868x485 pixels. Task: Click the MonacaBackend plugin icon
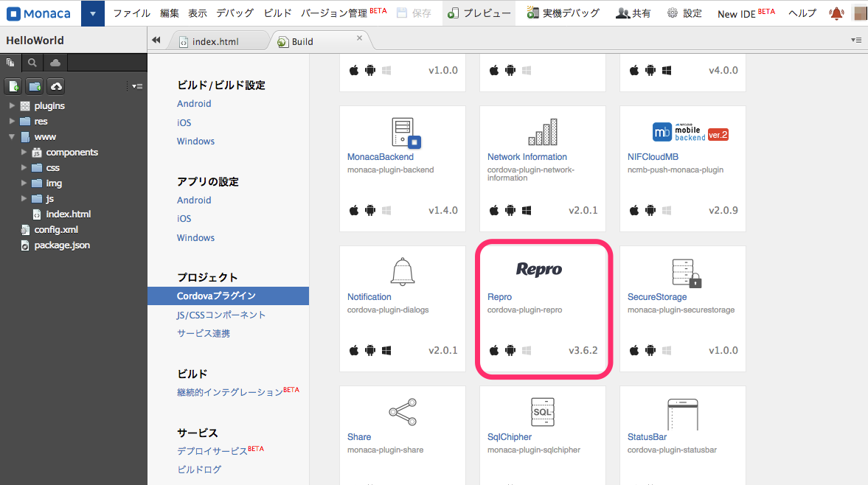(x=406, y=133)
